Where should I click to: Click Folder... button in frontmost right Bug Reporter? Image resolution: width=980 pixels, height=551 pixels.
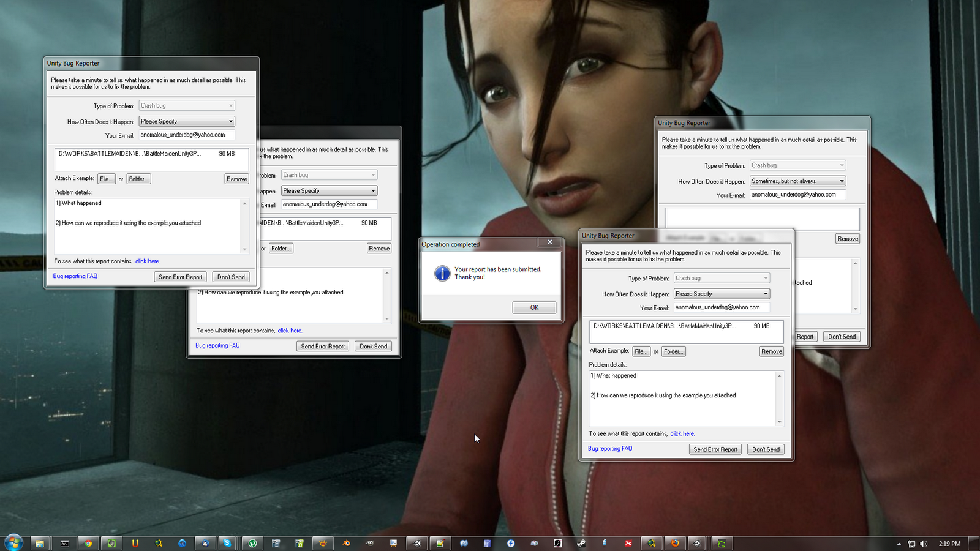click(x=674, y=351)
